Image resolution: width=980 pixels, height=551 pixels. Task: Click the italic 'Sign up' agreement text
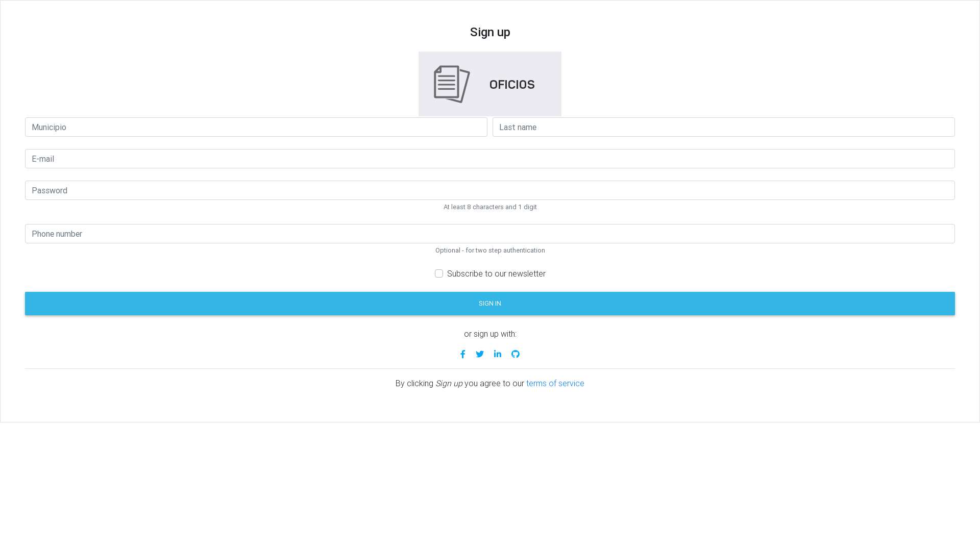click(449, 384)
